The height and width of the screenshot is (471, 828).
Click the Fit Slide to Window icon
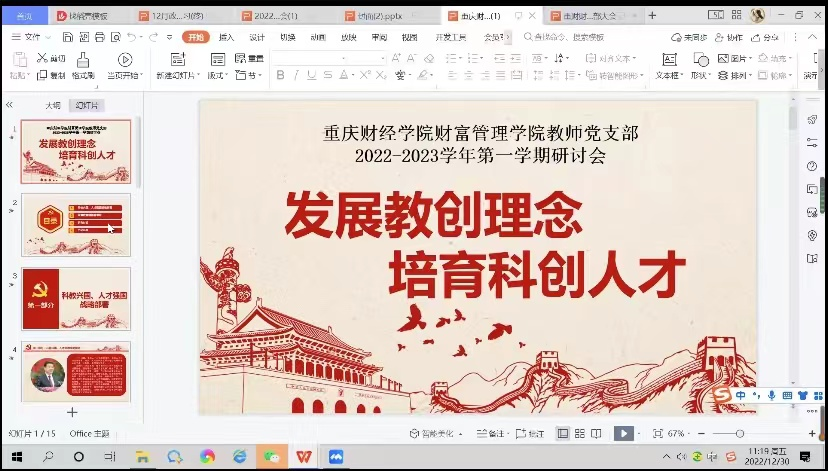(x=657, y=434)
